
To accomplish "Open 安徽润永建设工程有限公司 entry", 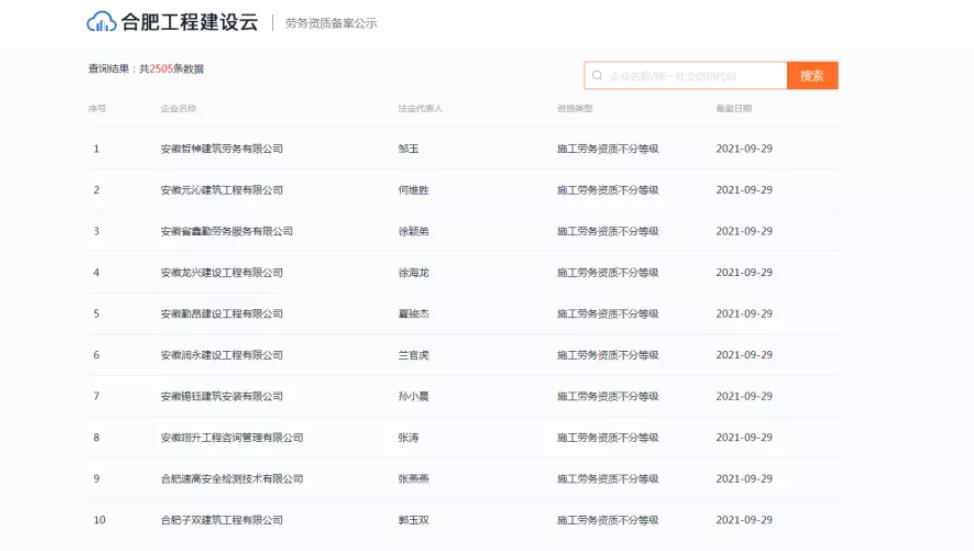I will [221, 355].
